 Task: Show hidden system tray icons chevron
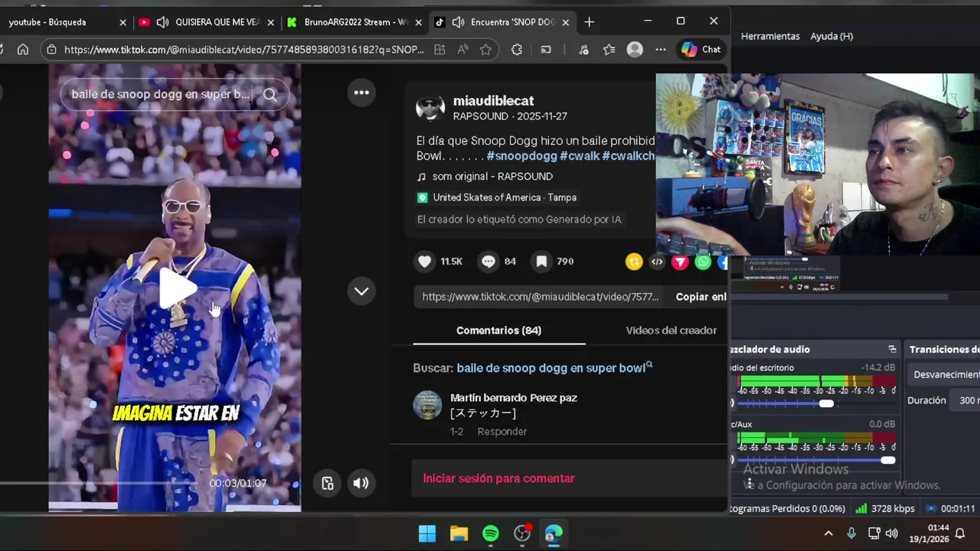[x=828, y=533]
